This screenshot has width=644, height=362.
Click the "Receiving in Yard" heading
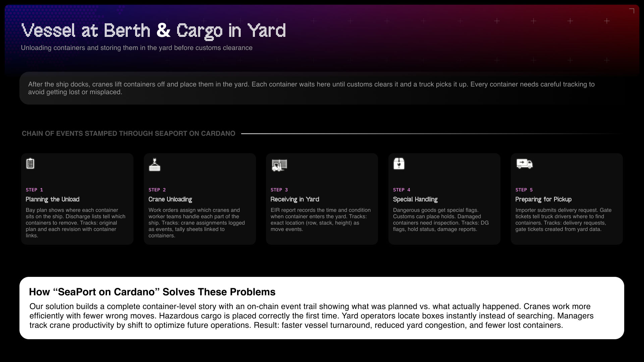point(294,199)
